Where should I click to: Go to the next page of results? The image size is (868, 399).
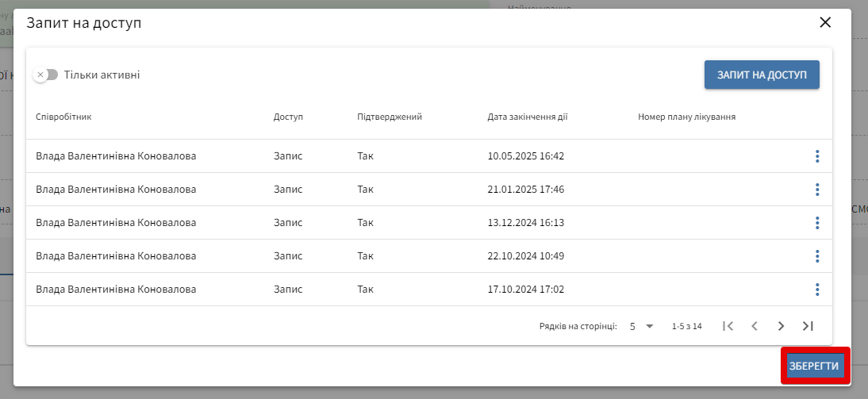coord(781,326)
